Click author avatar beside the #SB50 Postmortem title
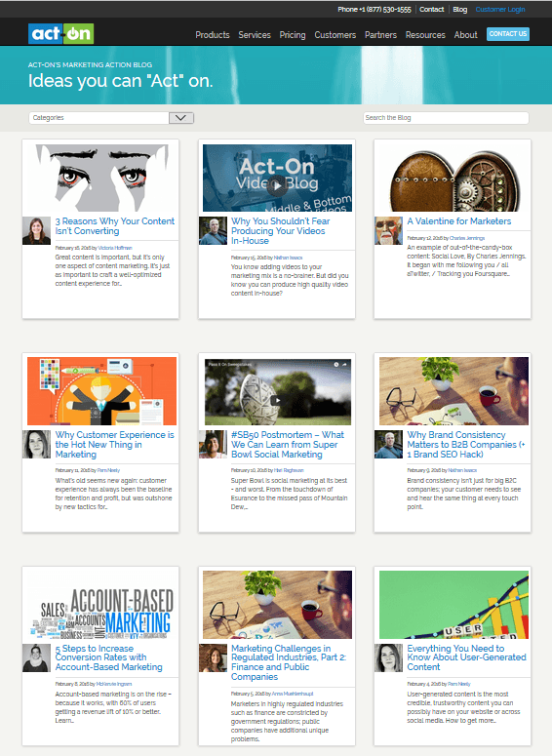Viewport: 552px width, 756px height. pos(213,444)
